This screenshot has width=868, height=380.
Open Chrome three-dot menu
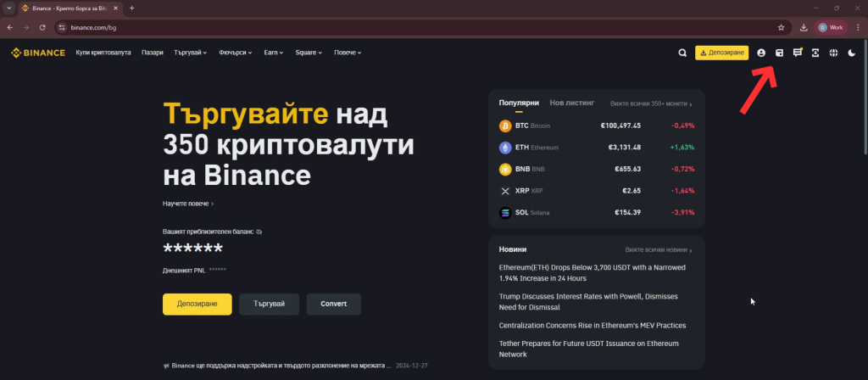point(858,27)
